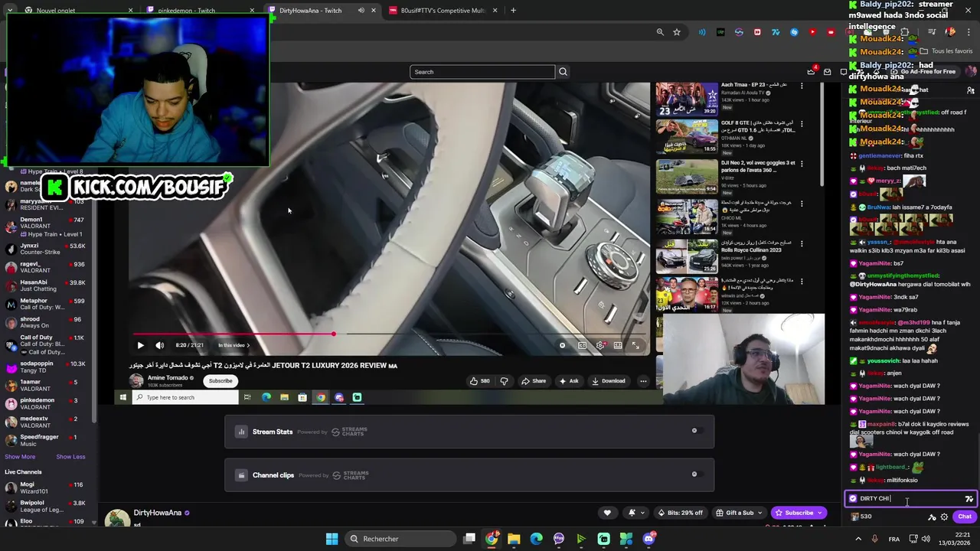The height and width of the screenshot is (551, 980).
Task: Click the Twitch search magnifier button
Action: tap(563, 72)
